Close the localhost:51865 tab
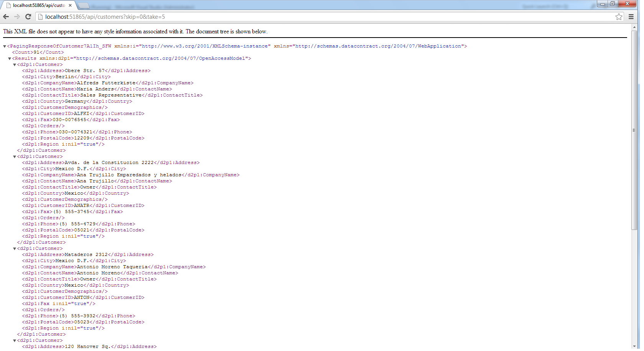Screen dimensions: 644x351 pos(70,5)
